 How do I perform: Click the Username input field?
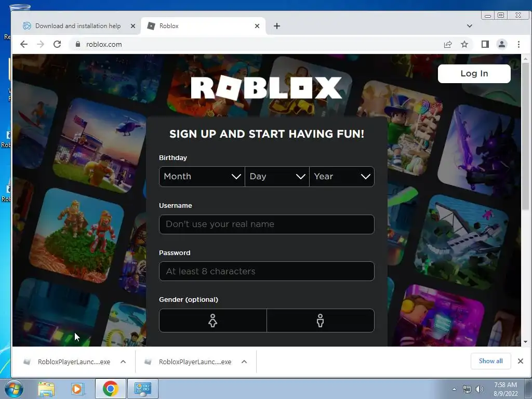coord(267,224)
